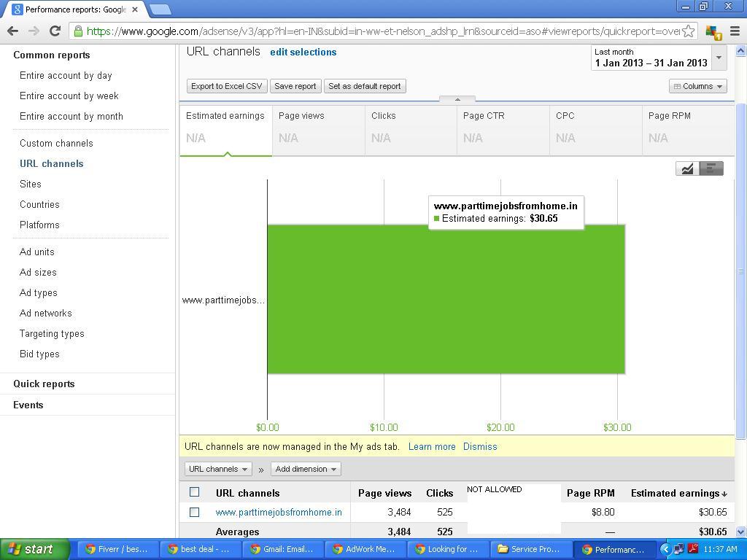Sort by Estimated earnings column header
This screenshot has height=560, width=747.
click(x=679, y=493)
